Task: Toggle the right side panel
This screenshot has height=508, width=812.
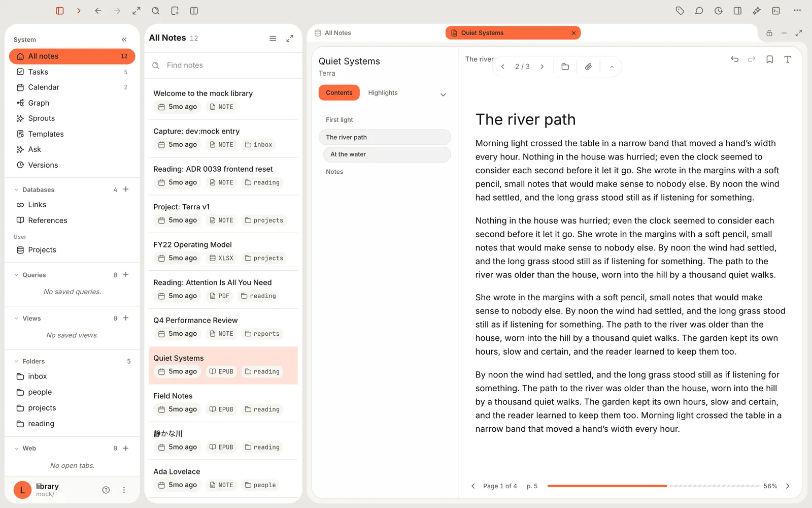Action: pos(738,11)
